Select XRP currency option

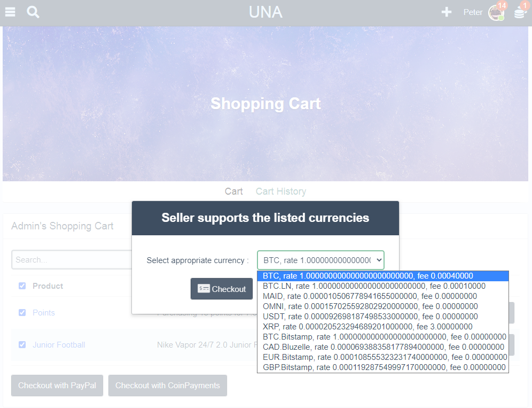pos(367,327)
